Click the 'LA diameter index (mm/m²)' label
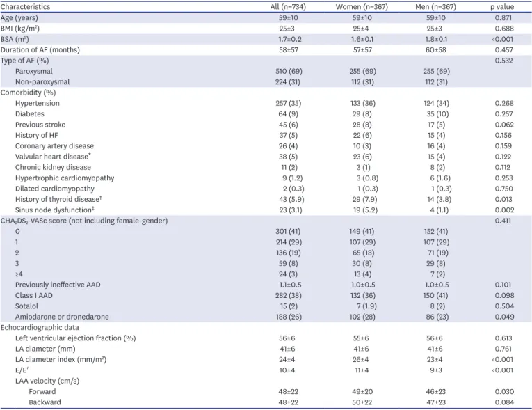 [61, 359]
